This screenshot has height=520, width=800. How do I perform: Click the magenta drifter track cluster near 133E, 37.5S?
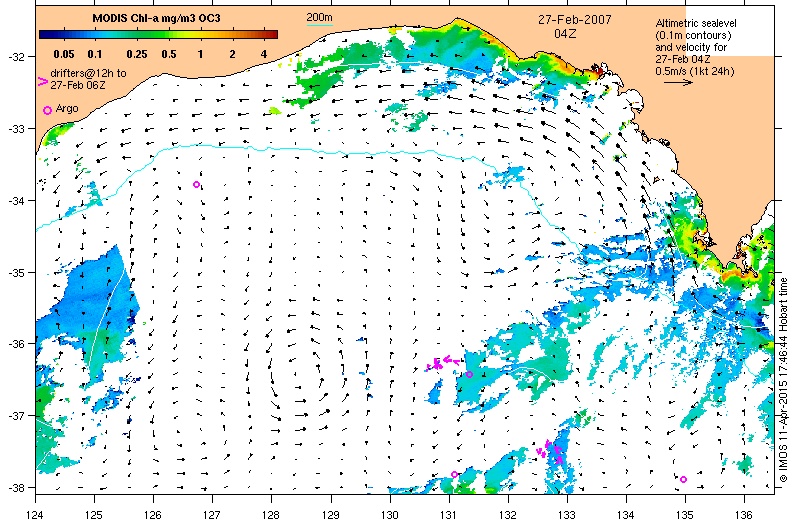(x=551, y=451)
